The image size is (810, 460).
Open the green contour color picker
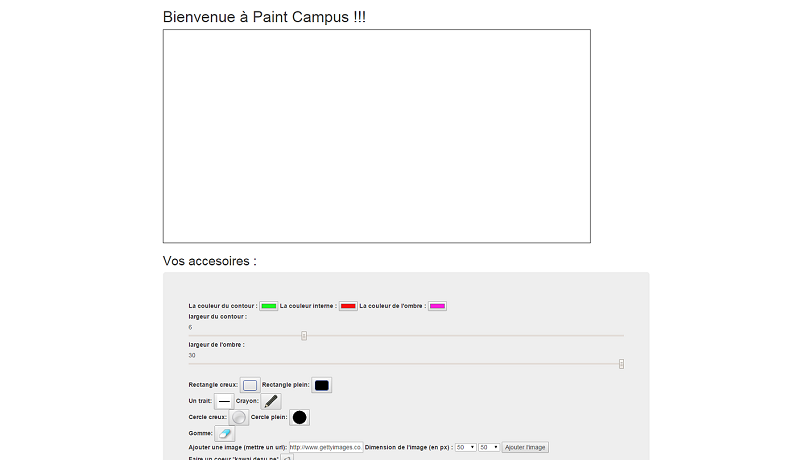269,306
